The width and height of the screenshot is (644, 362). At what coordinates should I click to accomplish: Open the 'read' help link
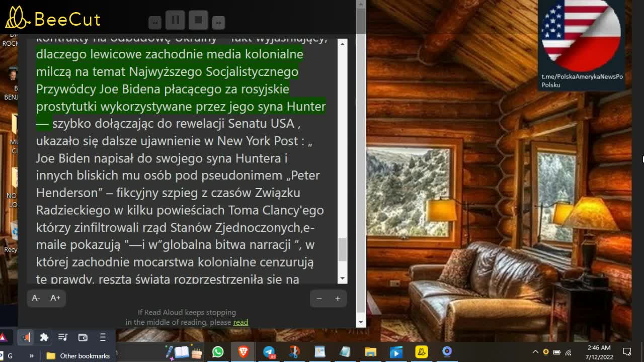pos(240,322)
